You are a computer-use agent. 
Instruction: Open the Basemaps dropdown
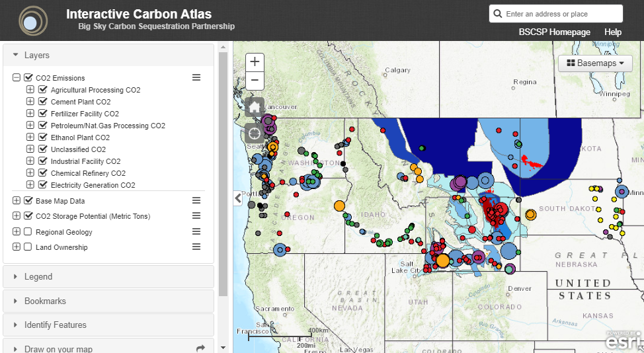pos(595,63)
